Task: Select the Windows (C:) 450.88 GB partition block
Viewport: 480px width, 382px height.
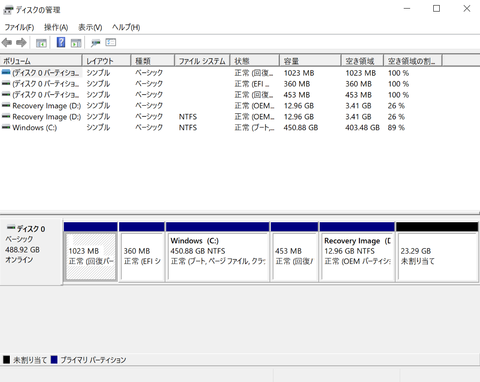Action: pos(218,252)
